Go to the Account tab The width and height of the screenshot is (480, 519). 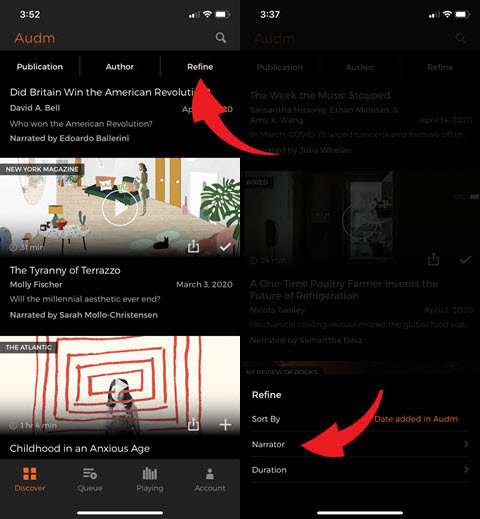[x=210, y=480]
